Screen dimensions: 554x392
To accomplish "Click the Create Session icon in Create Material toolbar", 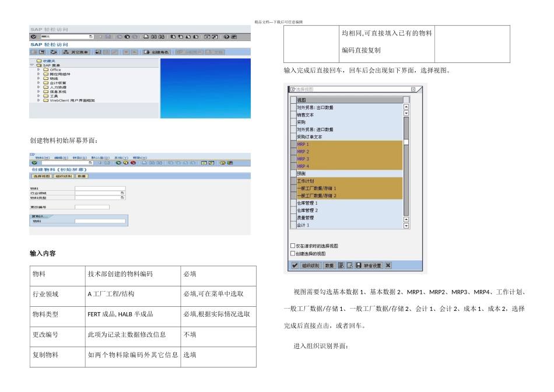I will click(x=204, y=163).
